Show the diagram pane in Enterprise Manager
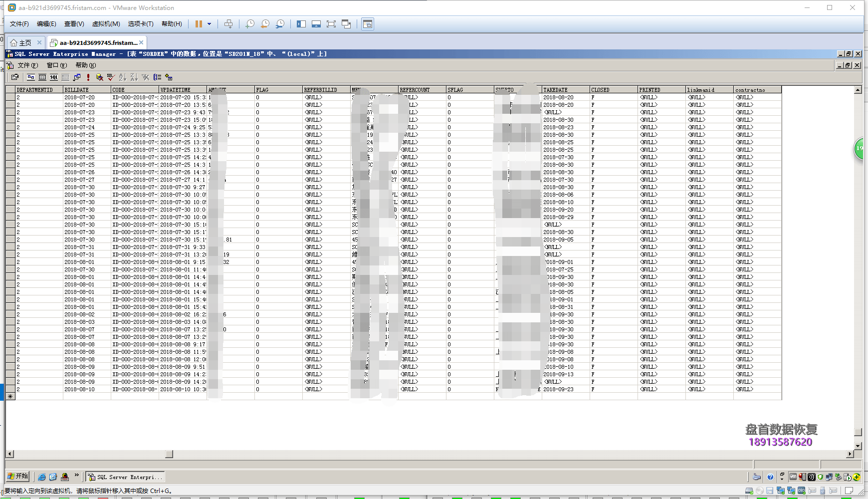Screen dimensions: 868x499 point(31,77)
